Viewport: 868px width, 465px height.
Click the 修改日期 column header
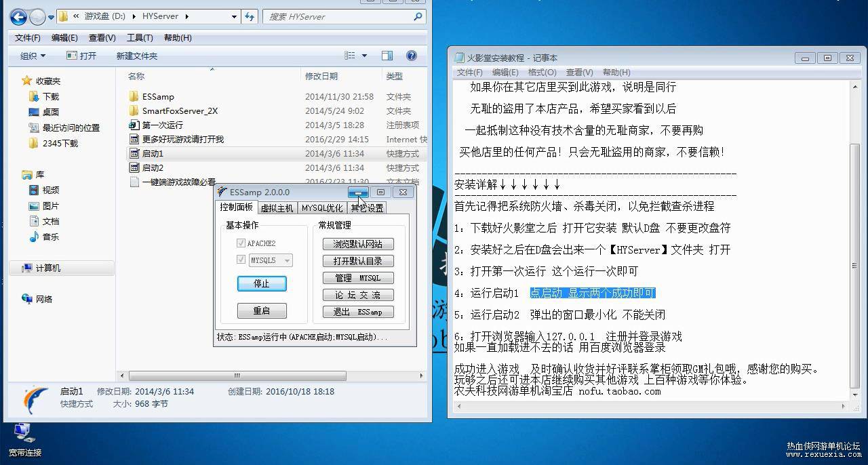tap(341, 76)
